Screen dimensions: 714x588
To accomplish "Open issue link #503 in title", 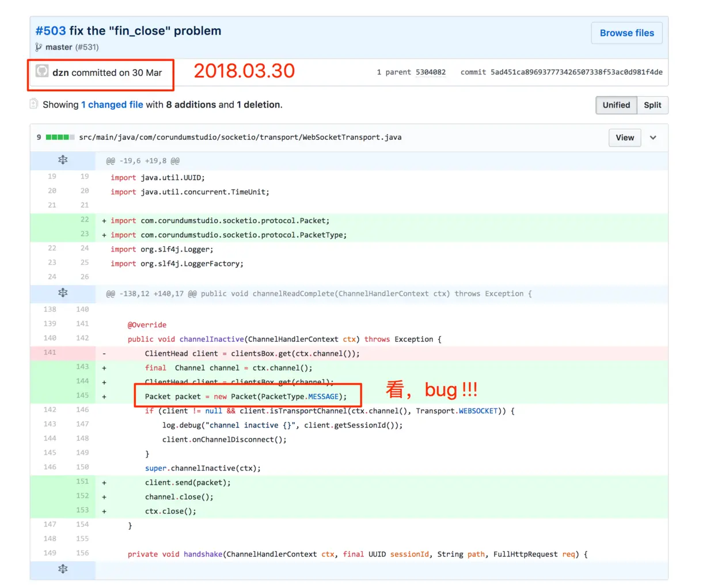I will (51, 31).
